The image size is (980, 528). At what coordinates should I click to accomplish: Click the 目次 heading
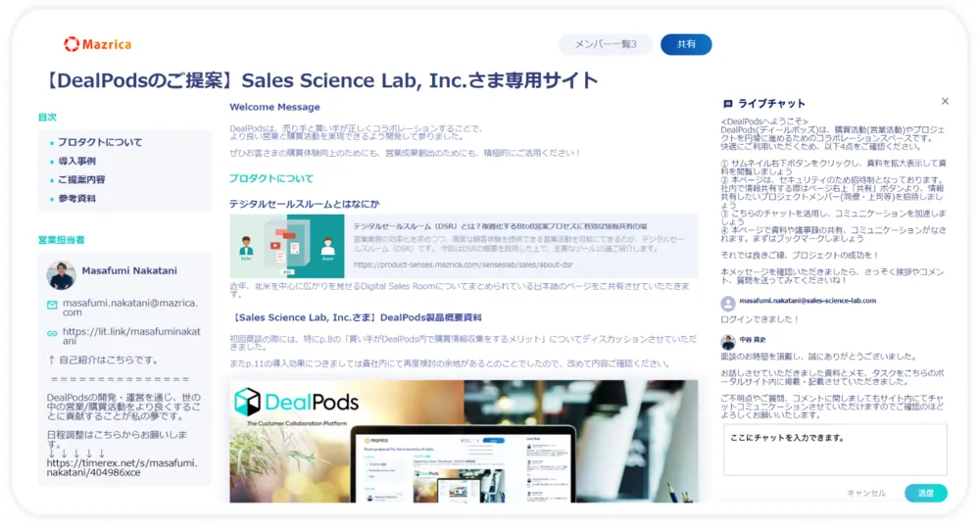(x=47, y=118)
